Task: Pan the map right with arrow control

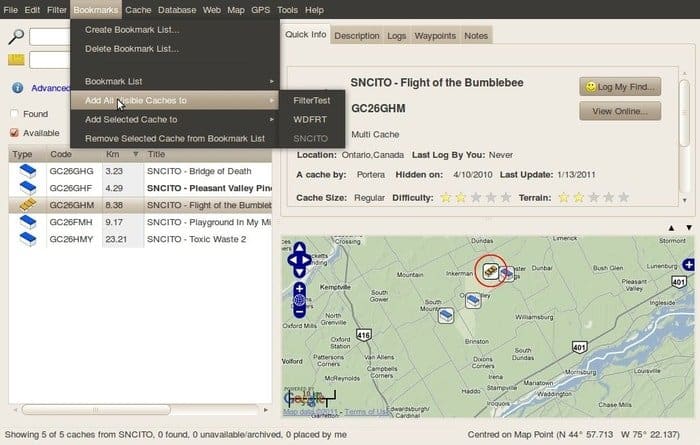Action: tap(307, 260)
